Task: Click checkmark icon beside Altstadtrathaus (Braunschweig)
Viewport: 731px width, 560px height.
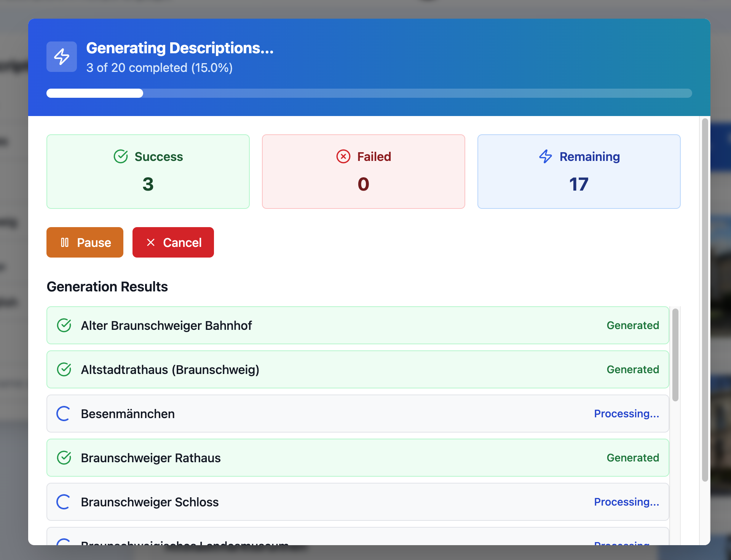Action: (64, 369)
